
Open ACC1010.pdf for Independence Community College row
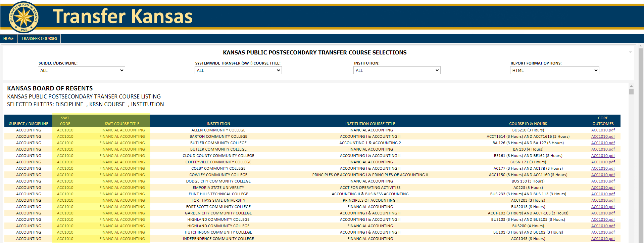pyautogui.click(x=603, y=239)
